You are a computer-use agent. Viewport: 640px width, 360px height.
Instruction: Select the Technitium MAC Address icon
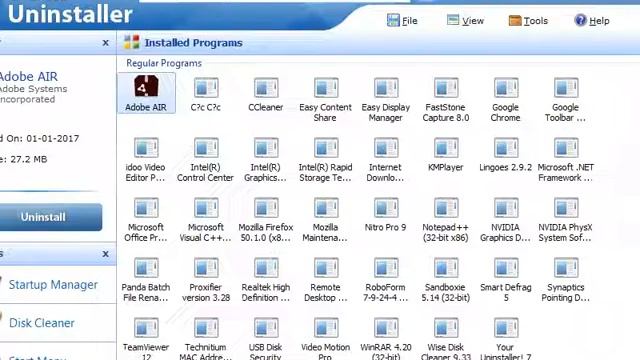pyautogui.click(x=206, y=327)
